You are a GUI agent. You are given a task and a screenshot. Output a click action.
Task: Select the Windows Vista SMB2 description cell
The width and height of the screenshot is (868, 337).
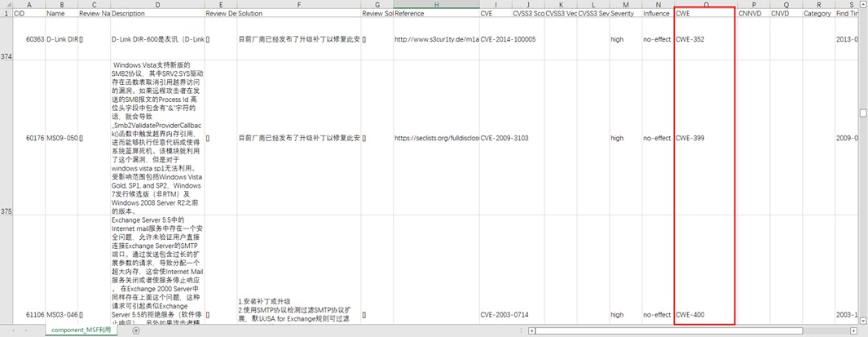tap(158, 137)
